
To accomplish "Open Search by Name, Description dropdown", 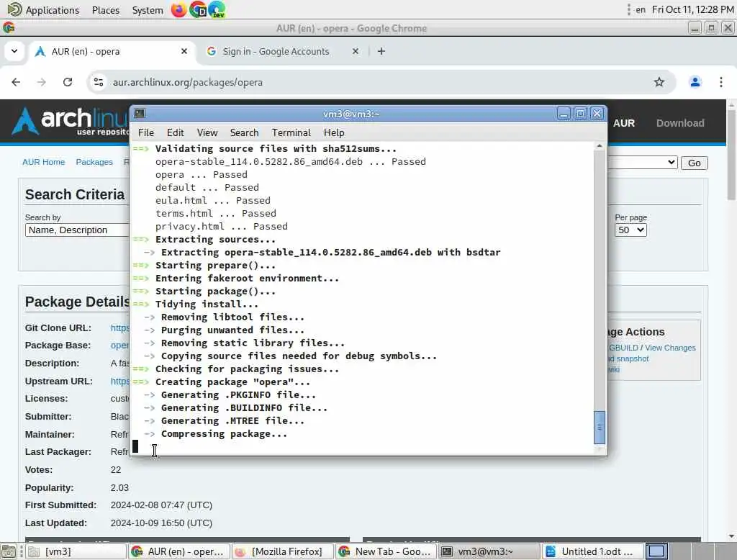I will 77,230.
